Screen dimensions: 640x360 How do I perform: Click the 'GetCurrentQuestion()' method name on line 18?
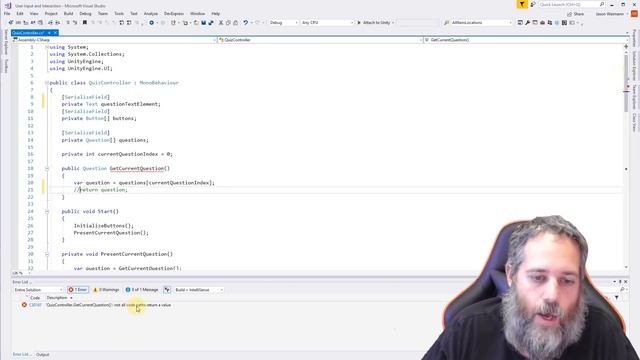(x=140, y=169)
